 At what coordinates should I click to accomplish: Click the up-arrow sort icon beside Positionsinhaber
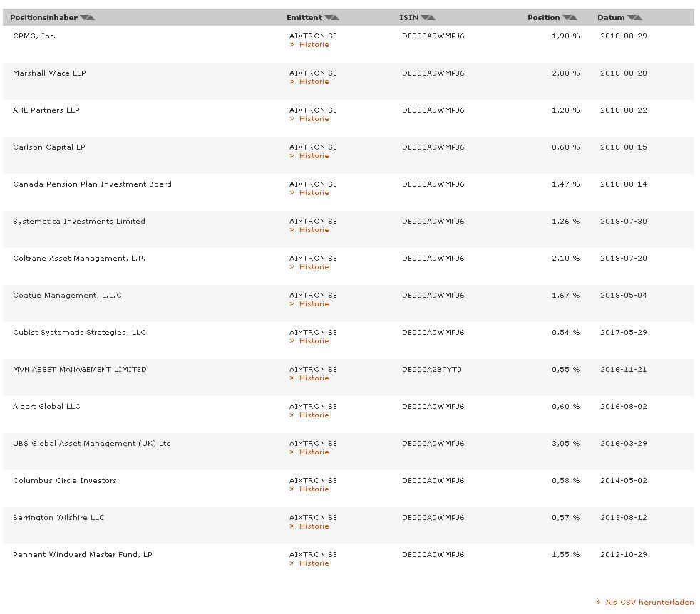point(91,18)
